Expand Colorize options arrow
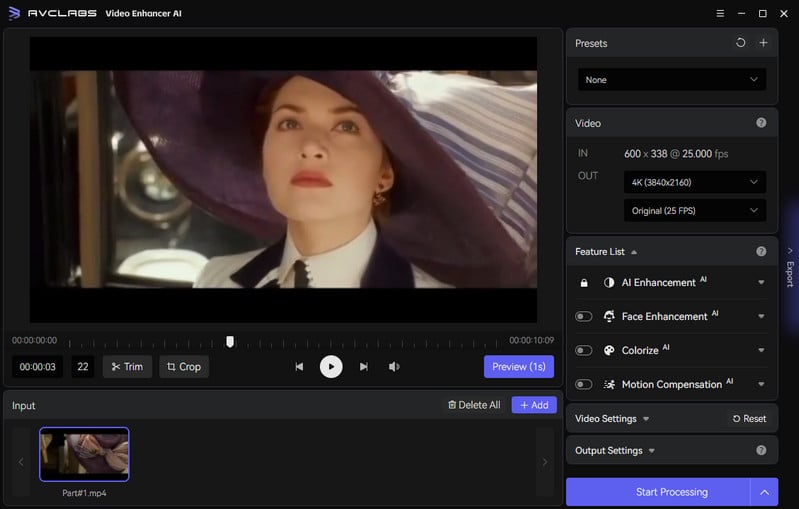This screenshot has height=509, width=799. point(761,351)
